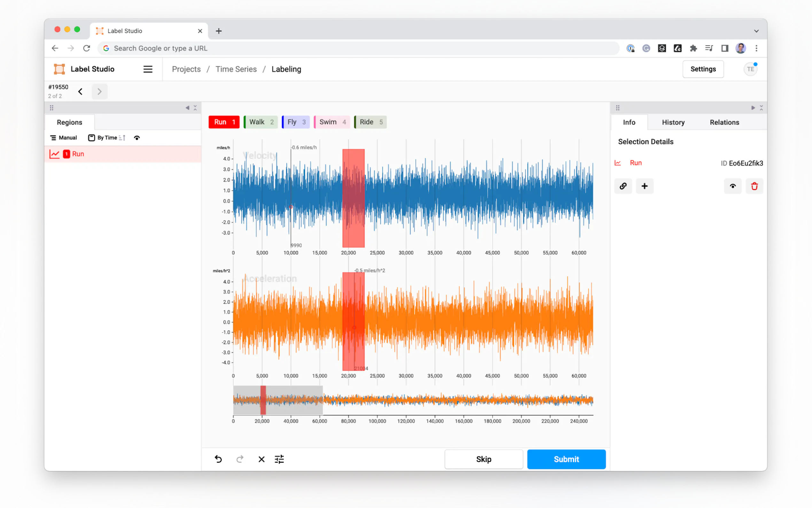
Task: Toggle visibility of all regions in list
Action: pos(137,138)
